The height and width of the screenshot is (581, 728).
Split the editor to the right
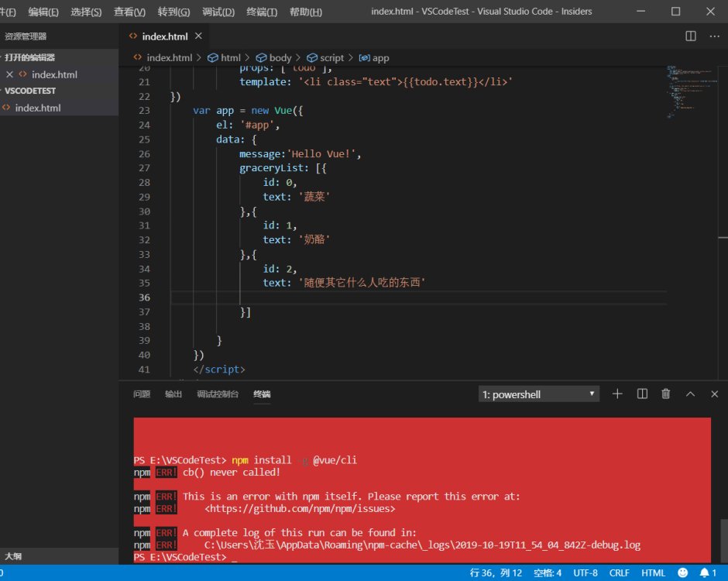coord(691,36)
